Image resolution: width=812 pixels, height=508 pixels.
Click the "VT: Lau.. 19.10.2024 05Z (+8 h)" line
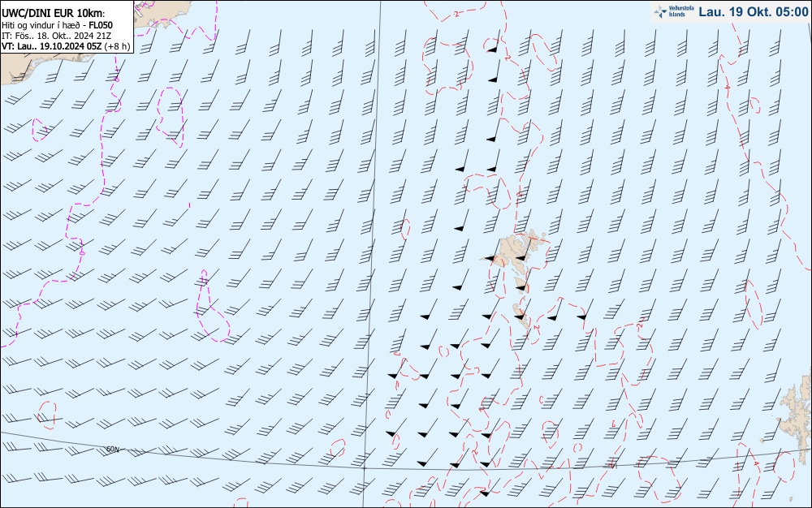coord(66,46)
